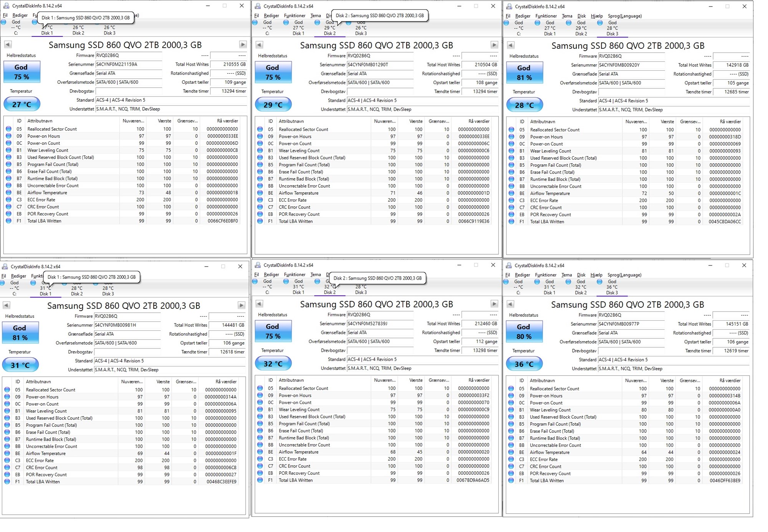
Task: Click Reallocated Sector Count status icon, 210555 GB window
Action: point(9,129)
